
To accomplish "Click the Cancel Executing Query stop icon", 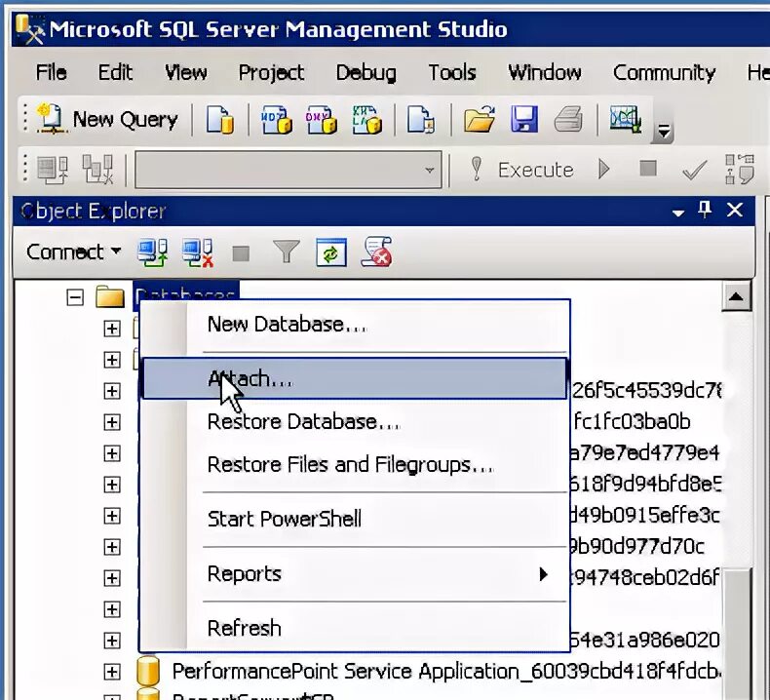I will 648,169.
